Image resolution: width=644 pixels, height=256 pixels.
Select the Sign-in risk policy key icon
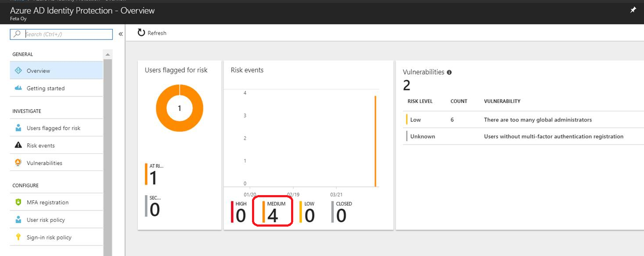17,237
